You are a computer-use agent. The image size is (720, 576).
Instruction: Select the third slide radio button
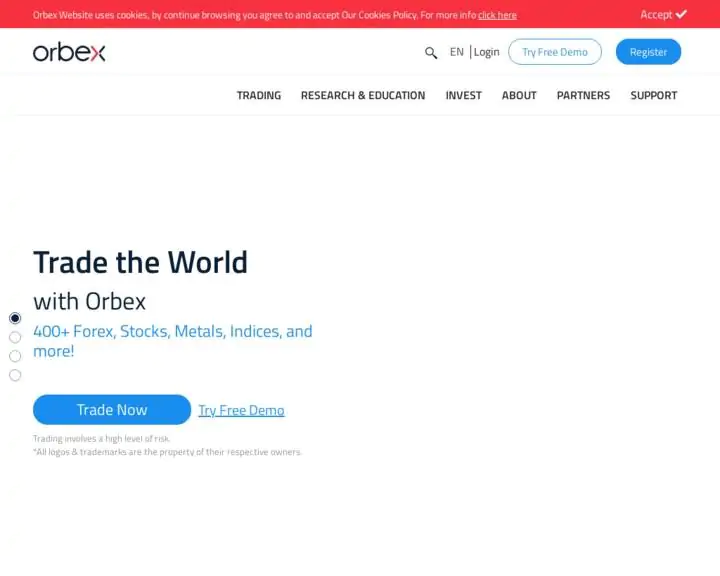[x=15, y=356]
